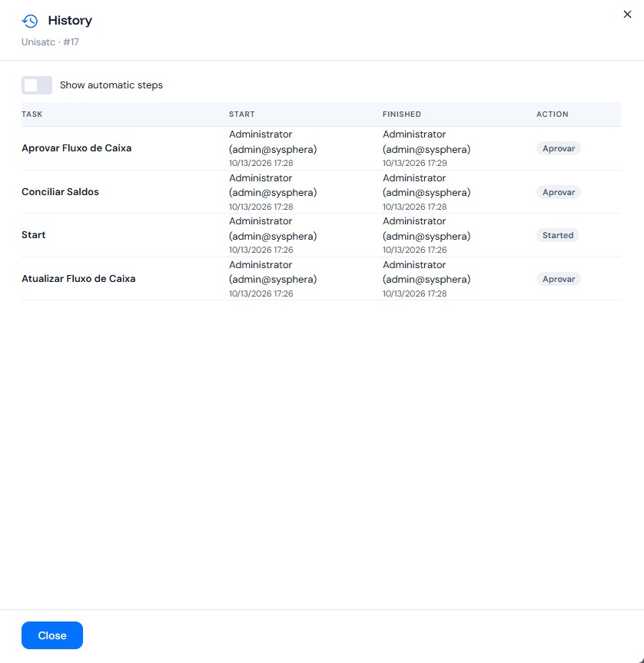The image size is (644, 663).
Task: Click finished time of Atualizar Fluxo de Caixa
Action: point(415,293)
